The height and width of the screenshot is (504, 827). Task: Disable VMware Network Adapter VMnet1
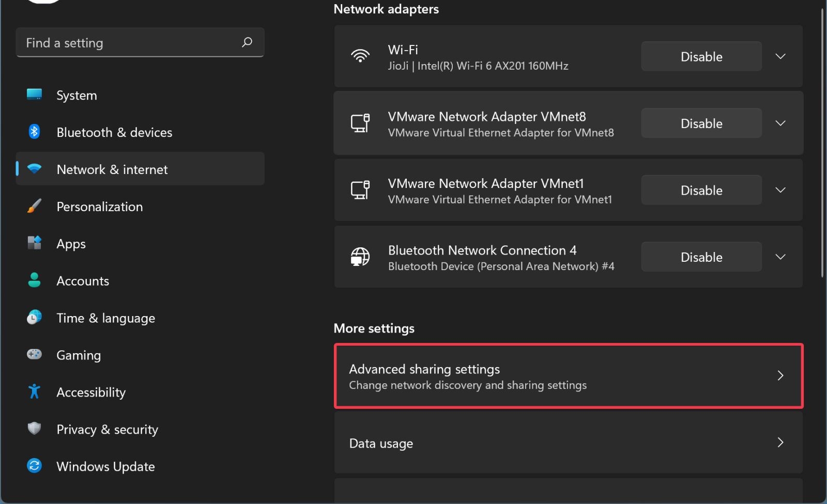coord(701,190)
